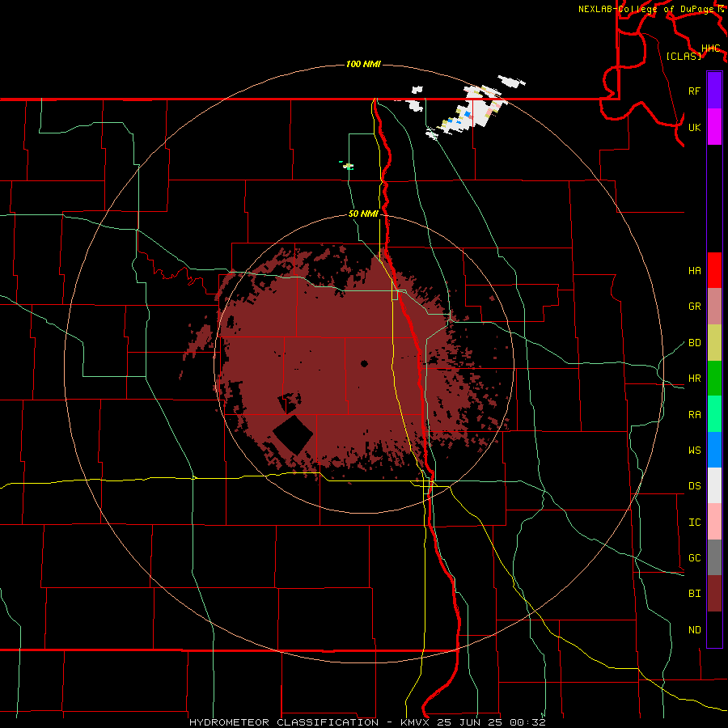Click the "BI" legend label
Image resolution: width=728 pixels, height=728 pixels.
[694, 594]
